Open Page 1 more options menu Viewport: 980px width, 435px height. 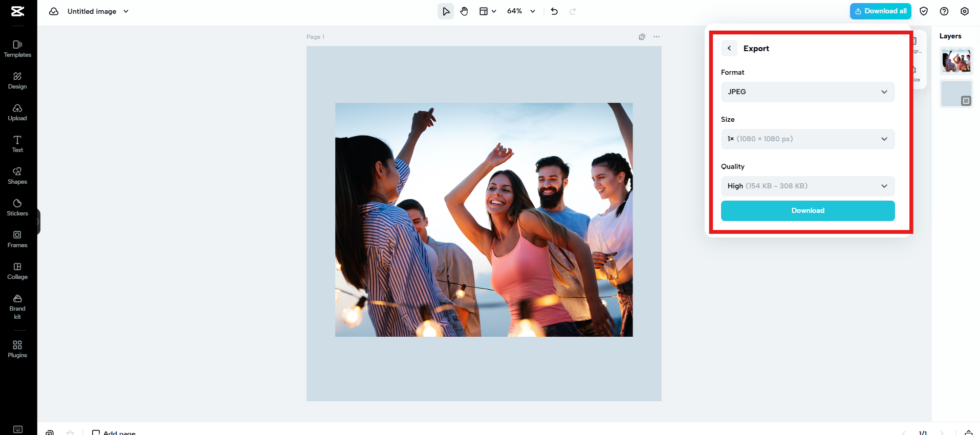(657, 37)
